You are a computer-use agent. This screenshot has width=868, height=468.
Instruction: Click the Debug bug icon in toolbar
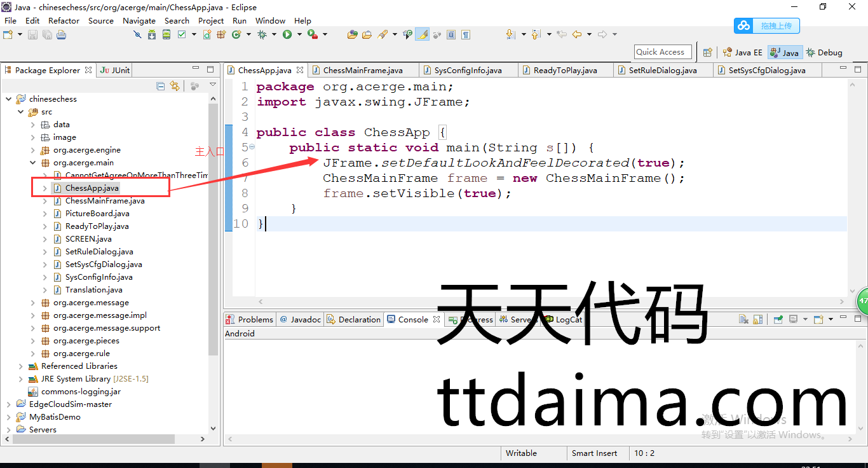coord(262,34)
